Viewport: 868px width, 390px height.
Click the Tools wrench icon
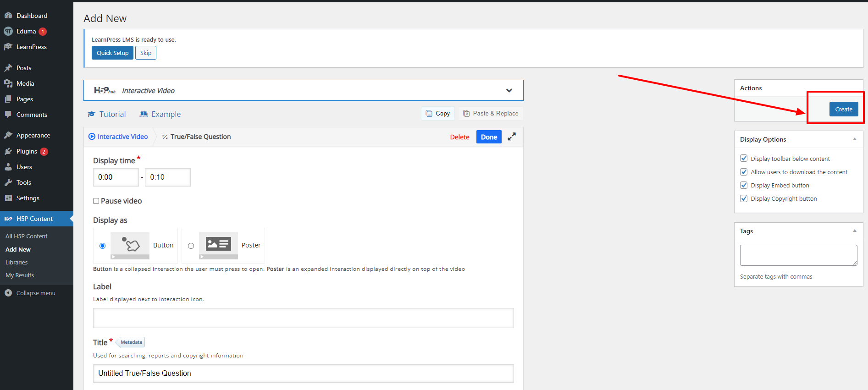pyautogui.click(x=8, y=182)
